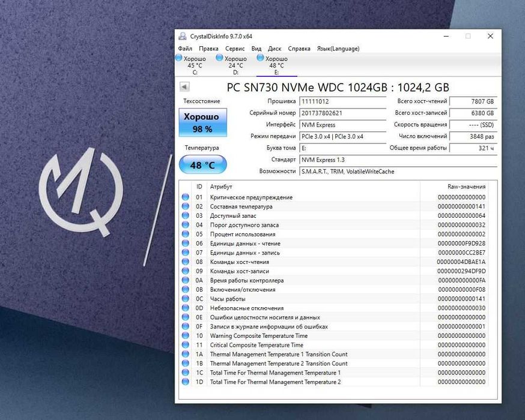
Task: Click the 48 °C temperature button
Action: [x=203, y=164]
